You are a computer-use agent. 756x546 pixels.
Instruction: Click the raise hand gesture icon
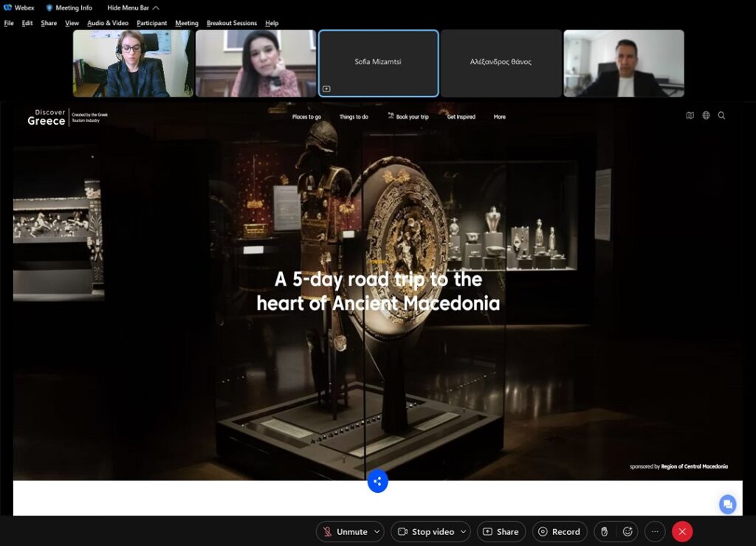[x=604, y=531]
